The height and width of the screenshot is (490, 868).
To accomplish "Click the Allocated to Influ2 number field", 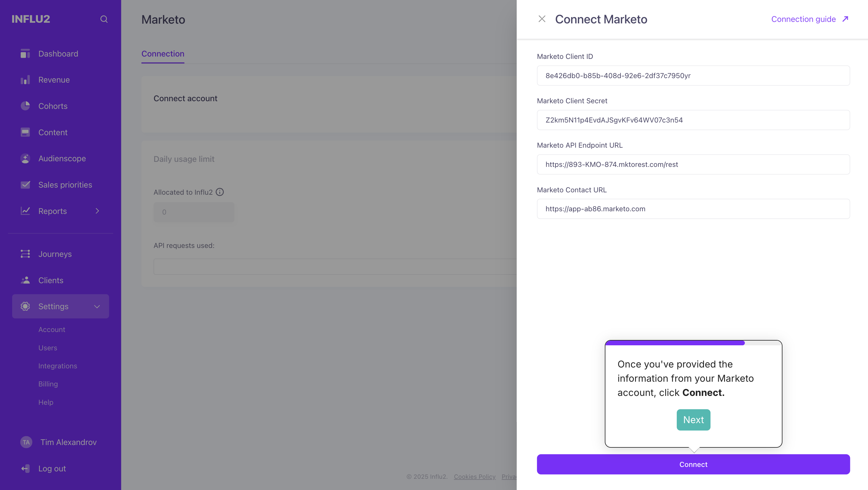I will click(194, 212).
